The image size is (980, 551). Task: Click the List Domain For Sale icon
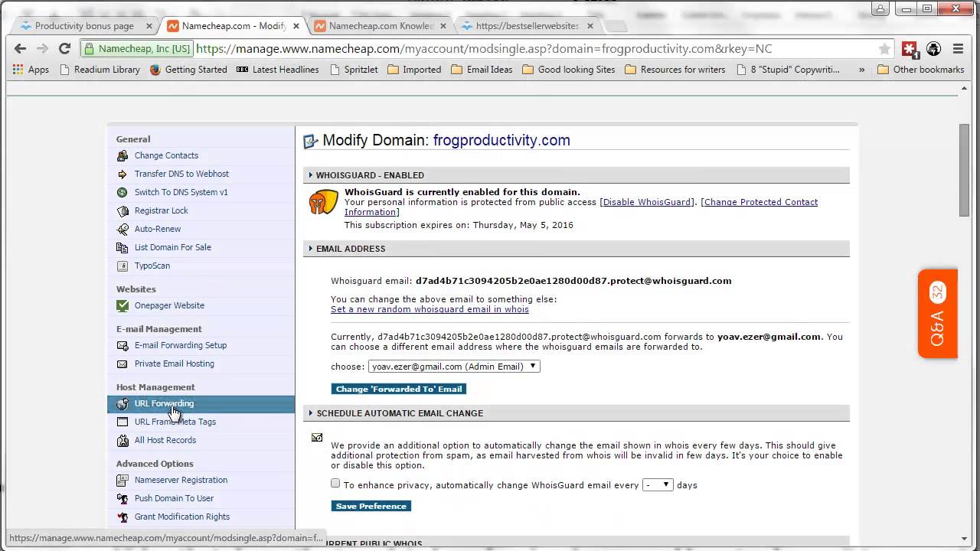point(122,247)
